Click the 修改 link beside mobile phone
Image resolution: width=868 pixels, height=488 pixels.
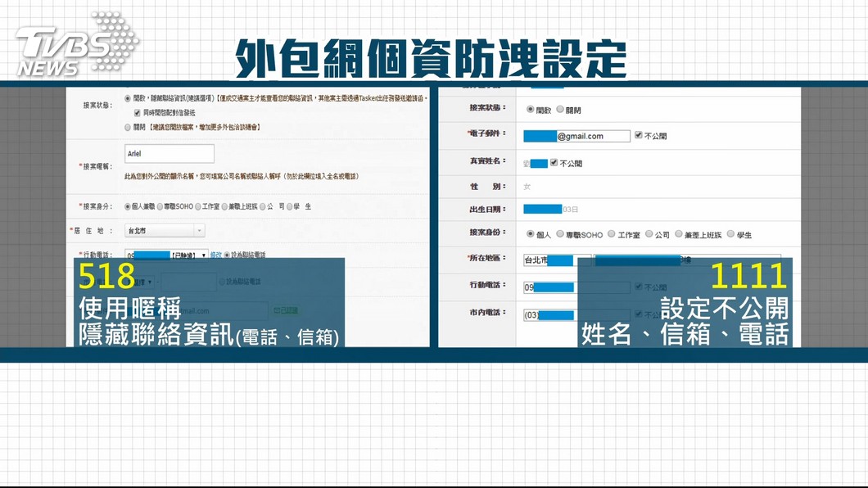point(216,255)
